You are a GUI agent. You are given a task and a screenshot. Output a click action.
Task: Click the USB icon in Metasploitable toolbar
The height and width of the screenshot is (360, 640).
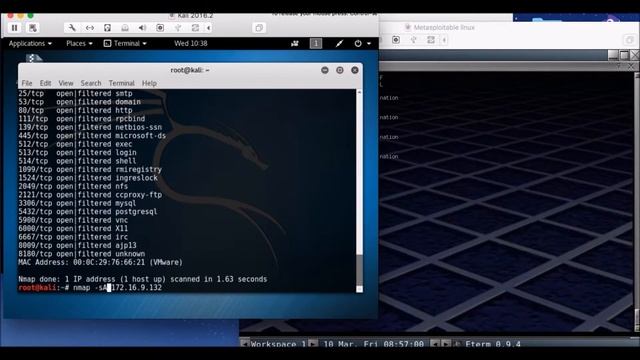[413, 40]
